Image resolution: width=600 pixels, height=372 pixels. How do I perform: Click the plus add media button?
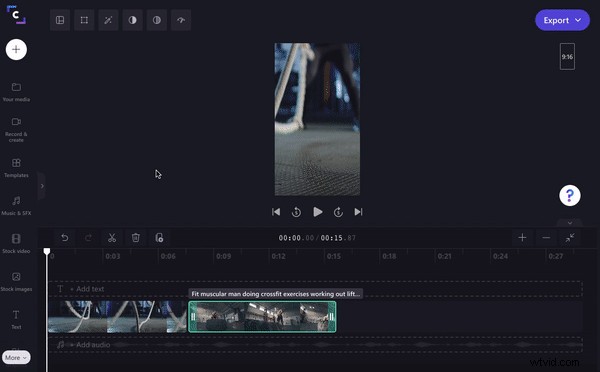16,49
